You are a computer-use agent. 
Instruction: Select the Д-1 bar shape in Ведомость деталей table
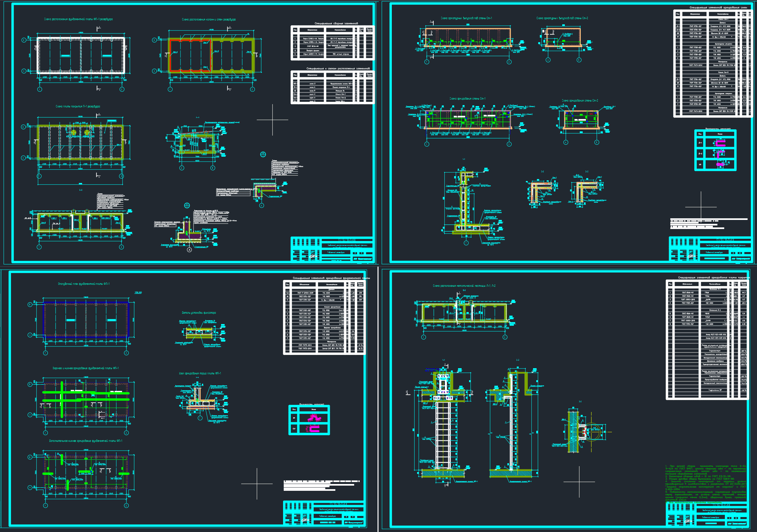720,143
